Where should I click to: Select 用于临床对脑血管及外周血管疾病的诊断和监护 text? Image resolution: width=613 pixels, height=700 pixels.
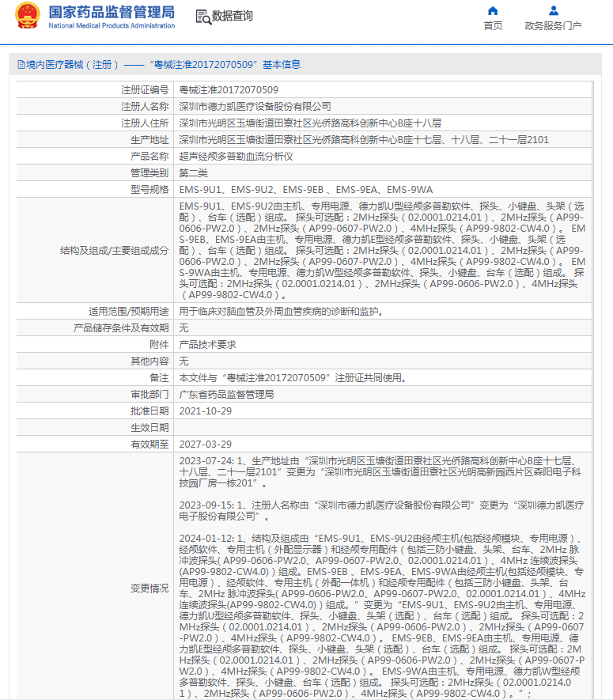coord(282,312)
